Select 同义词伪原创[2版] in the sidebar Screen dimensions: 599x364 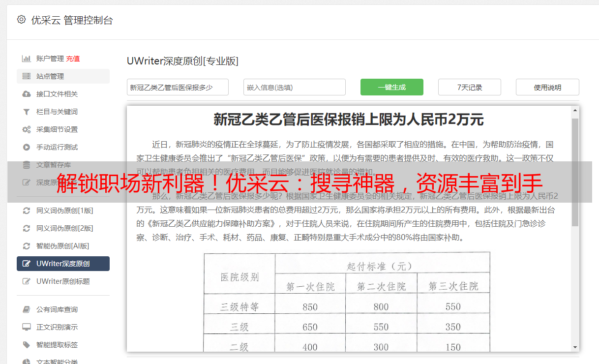click(x=64, y=228)
